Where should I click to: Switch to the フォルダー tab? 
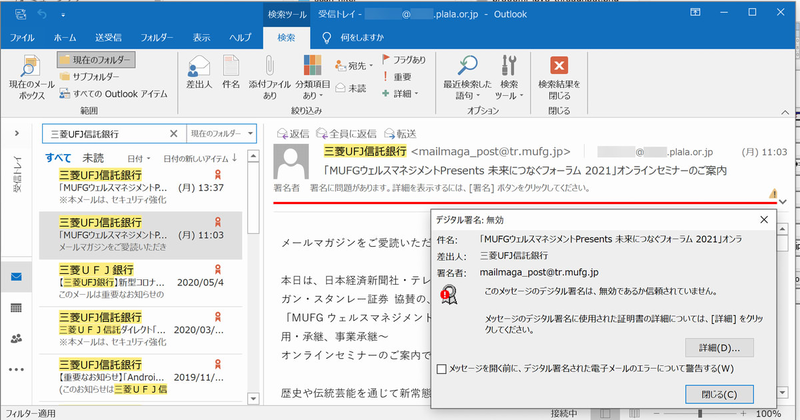157,37
